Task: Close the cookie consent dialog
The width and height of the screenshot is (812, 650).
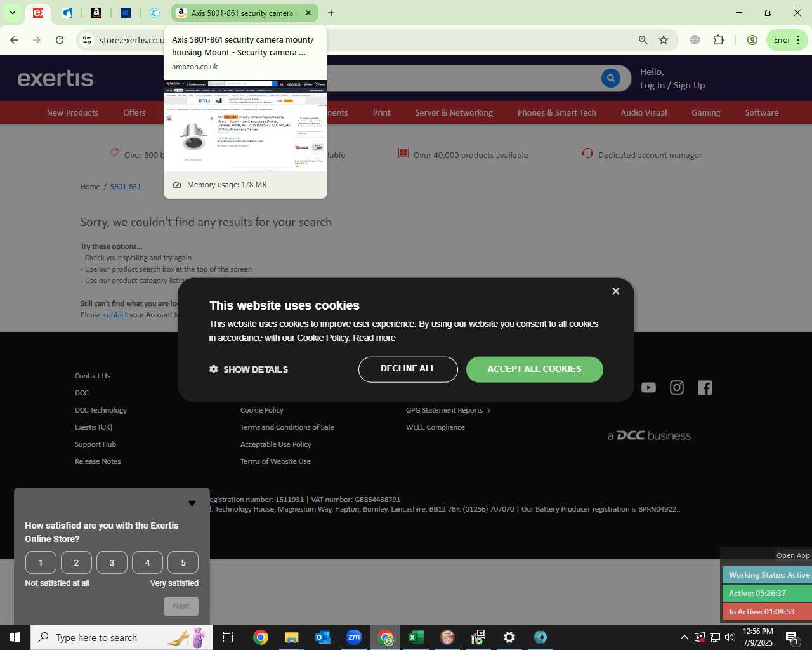Action: point(615,291)
